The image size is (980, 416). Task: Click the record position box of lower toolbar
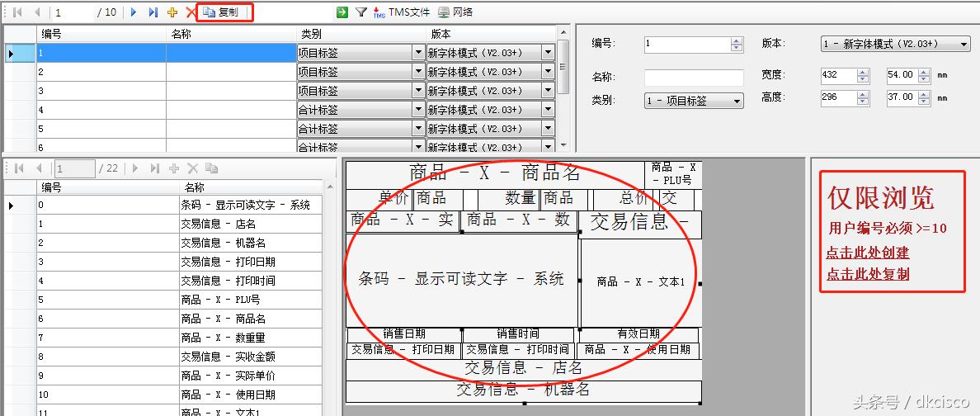pos(74,168)
